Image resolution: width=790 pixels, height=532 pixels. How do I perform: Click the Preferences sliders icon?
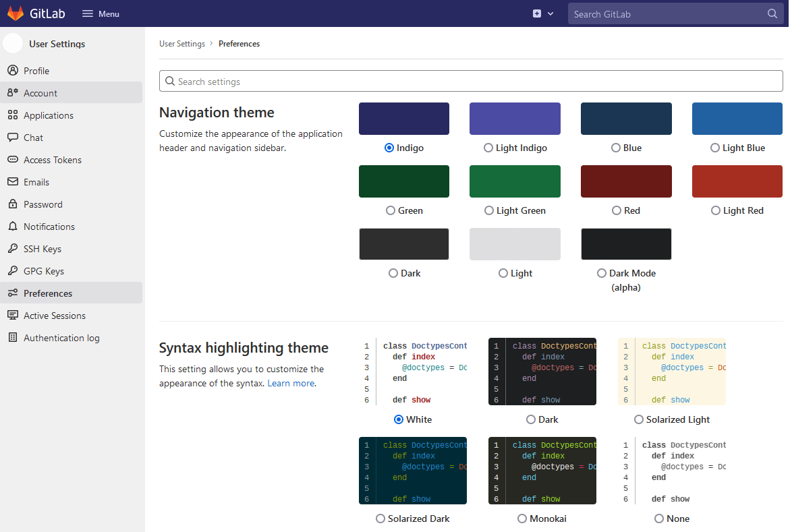(x=13, y=293)
